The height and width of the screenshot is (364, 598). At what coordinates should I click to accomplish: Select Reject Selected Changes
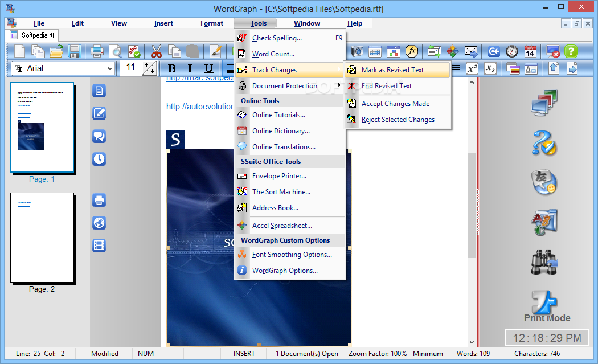(x=397, y=120)
